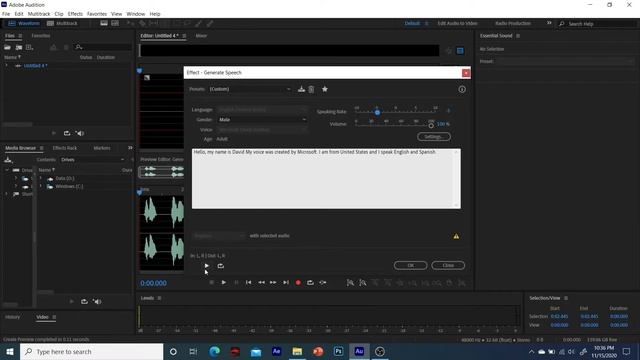The image size is (640, 360).
Task: Toggle the dialog's preview loop button
Action: 220,266
